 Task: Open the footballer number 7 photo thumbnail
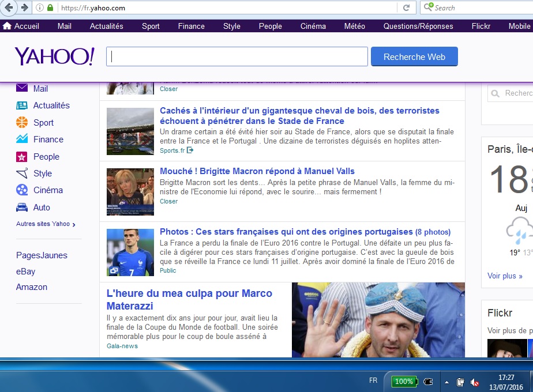click(130, 252)
